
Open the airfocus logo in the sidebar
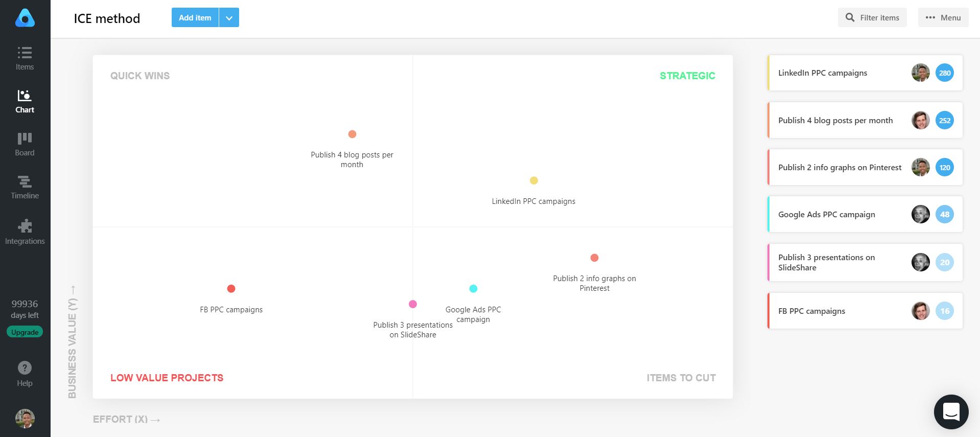tap(24, 17)
